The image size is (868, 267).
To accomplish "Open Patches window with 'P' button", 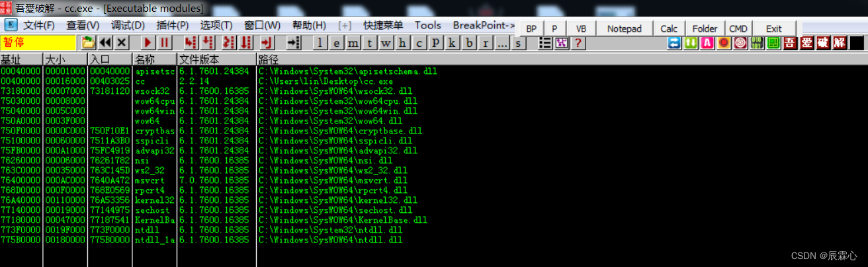I will [436, 43].
